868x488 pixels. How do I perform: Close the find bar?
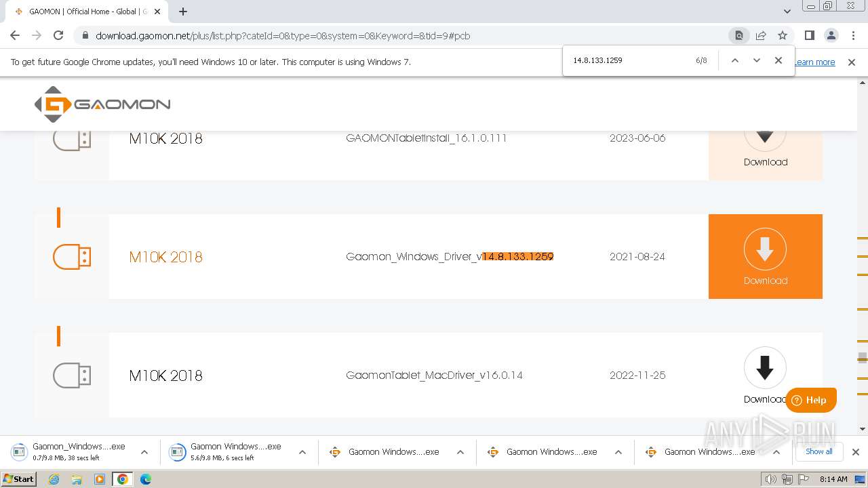pyautogui.click(x=778, y=60)
